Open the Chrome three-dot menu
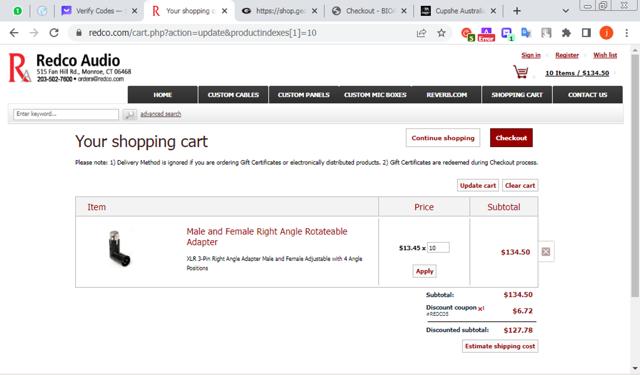Image resolution: width=640 pixels, height=375 pixels. (x=627, y=33)
